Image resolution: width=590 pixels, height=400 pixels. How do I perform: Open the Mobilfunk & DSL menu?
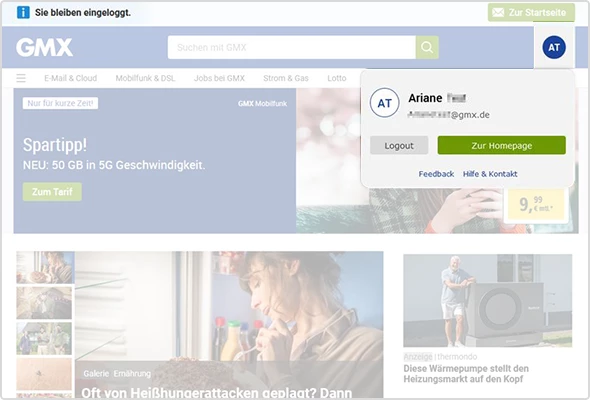click(145, 78)
